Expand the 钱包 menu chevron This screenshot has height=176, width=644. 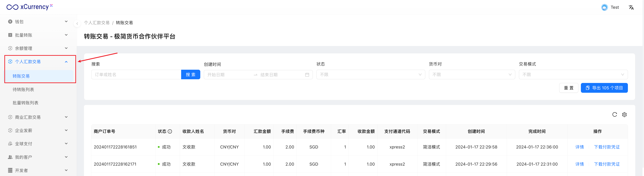[x=66, y=21]
